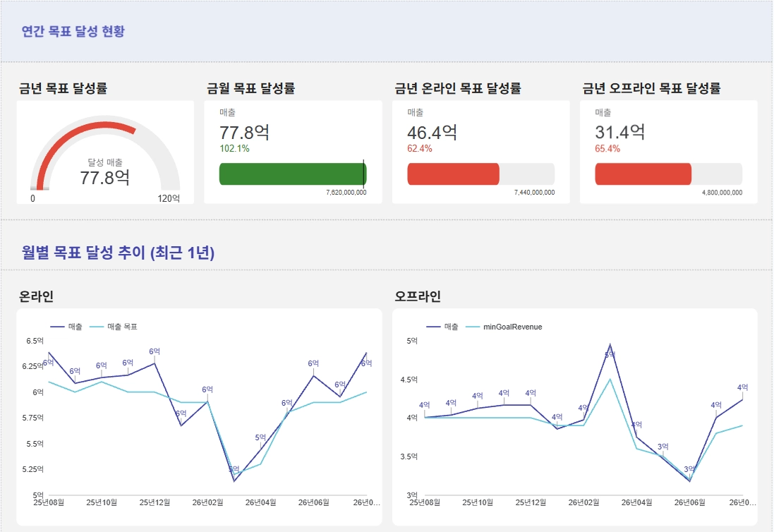This screenshot has height=532, width=774.
Task: Click the 26년04월 axis label in 오프라인 chart
Action: (x=636, y=502)
